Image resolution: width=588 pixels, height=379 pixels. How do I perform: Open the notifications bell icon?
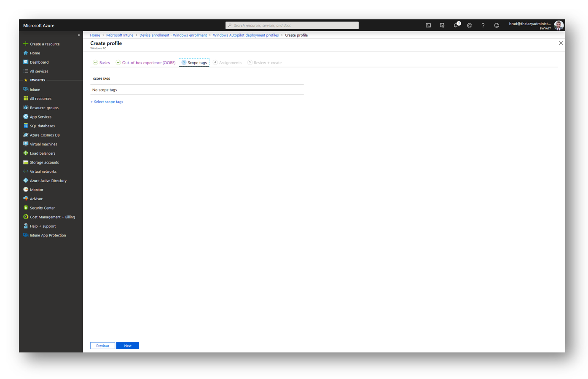pos(456,25)
